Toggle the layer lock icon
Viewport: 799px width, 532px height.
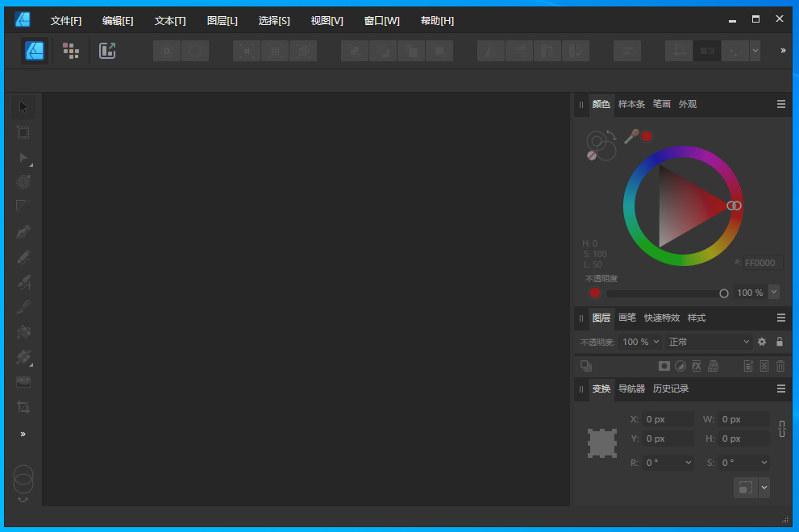click(x=780, y=342)
